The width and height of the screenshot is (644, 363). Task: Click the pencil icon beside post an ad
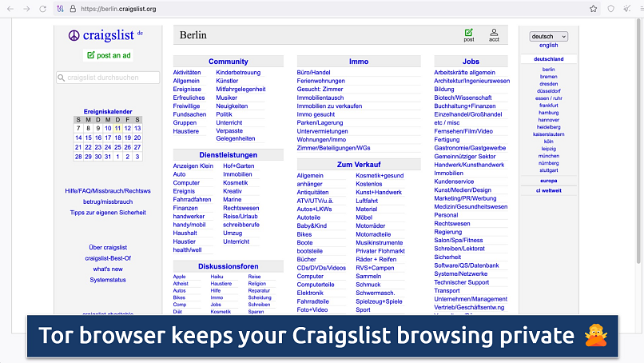[91, 55]
